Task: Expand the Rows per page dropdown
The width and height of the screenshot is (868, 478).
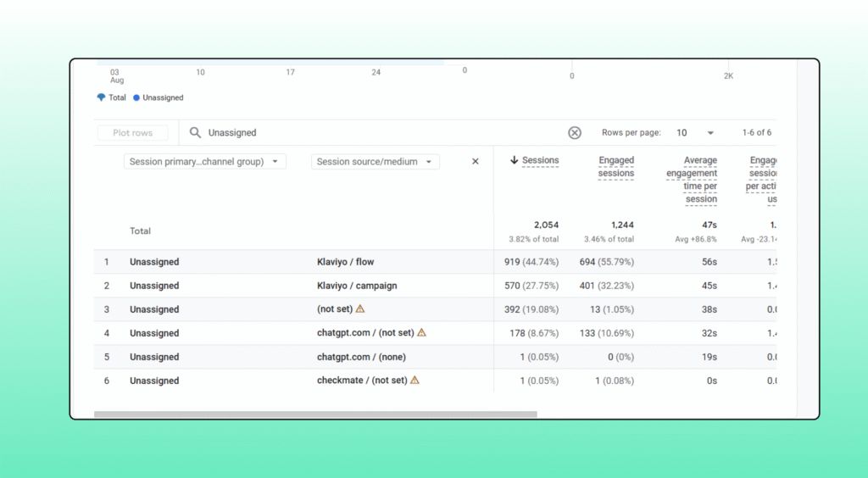Action: pyautogui.click(x=696, y=133)
